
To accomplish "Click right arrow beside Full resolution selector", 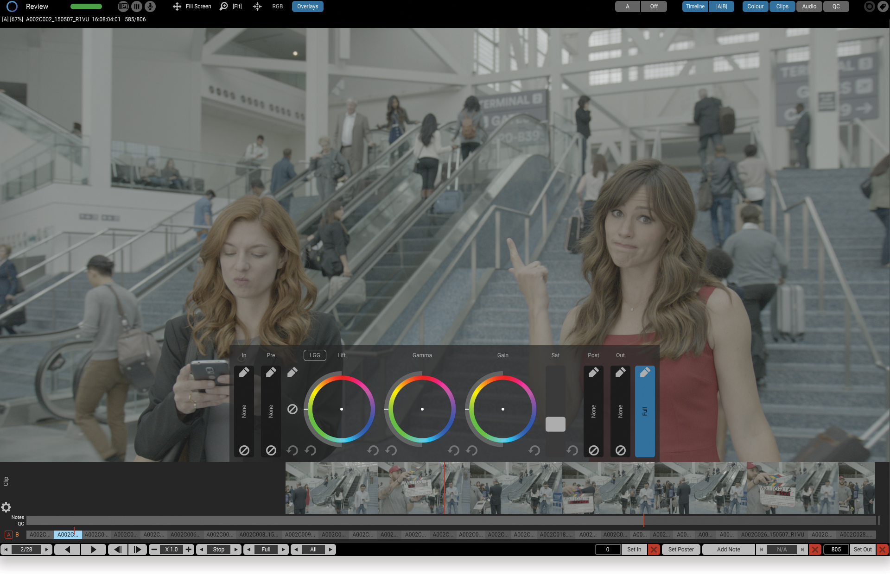I will [283, 550].
